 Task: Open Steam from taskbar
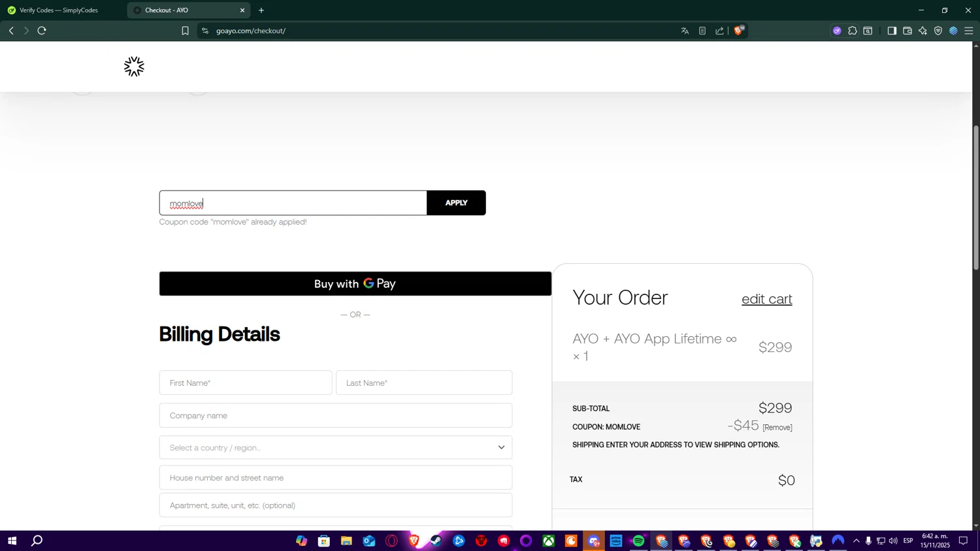(436, 541)
